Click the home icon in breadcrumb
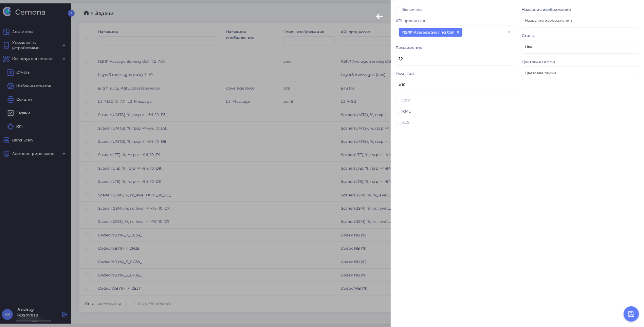This screenshot has width=644, height=327. tap(86, 13)
